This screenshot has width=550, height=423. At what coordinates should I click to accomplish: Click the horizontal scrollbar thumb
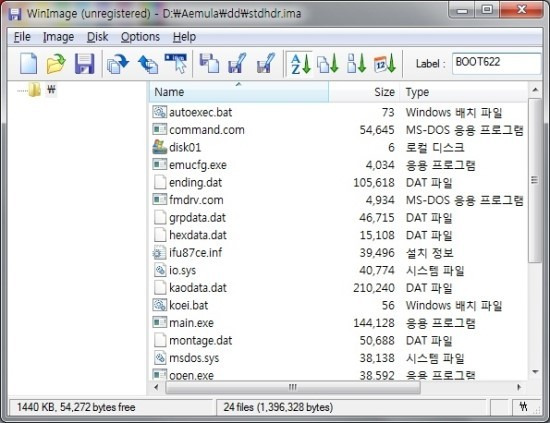click(293, 388)
